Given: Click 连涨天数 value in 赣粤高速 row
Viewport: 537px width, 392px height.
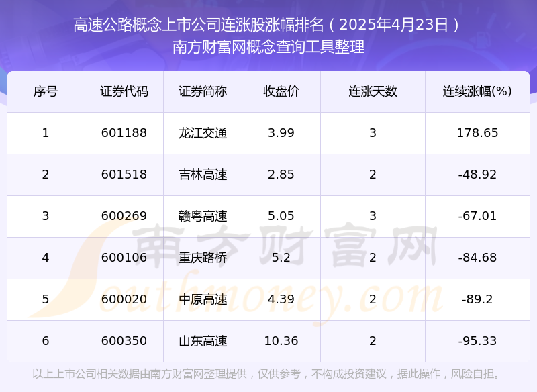Looking at the screenshot, I should (x=373, y=216).
